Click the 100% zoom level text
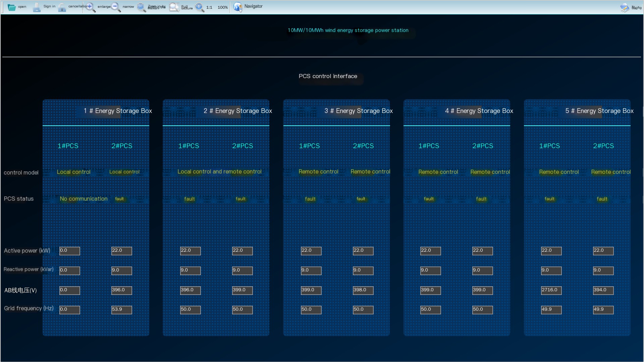644x362 pixels. [x=222, y=7]
